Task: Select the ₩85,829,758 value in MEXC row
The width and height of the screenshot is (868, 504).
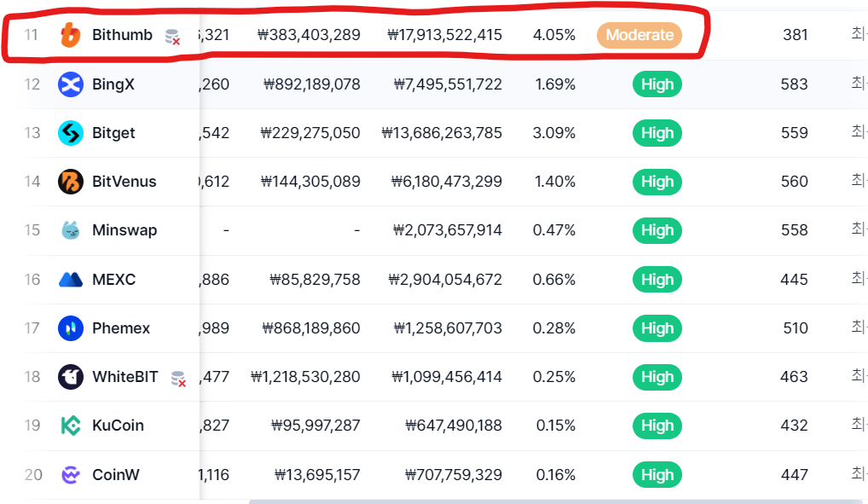Action: click(x=315, y=280)
